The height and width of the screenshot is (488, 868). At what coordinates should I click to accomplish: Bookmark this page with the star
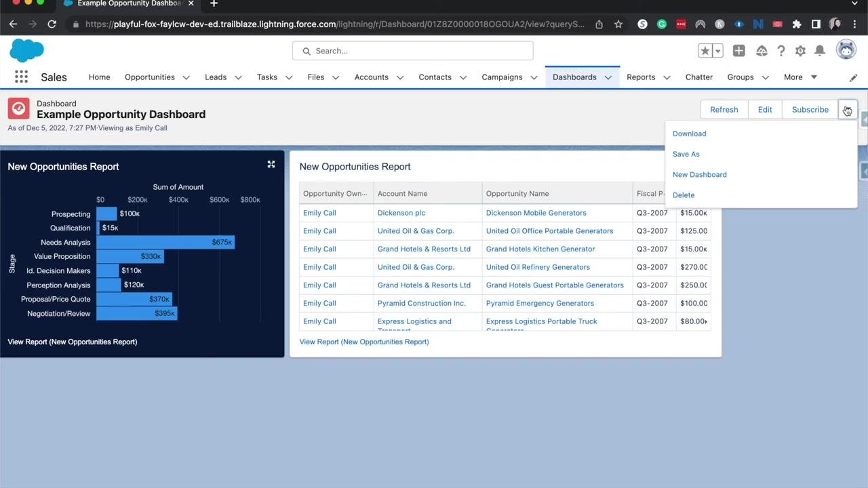[618, 24]
